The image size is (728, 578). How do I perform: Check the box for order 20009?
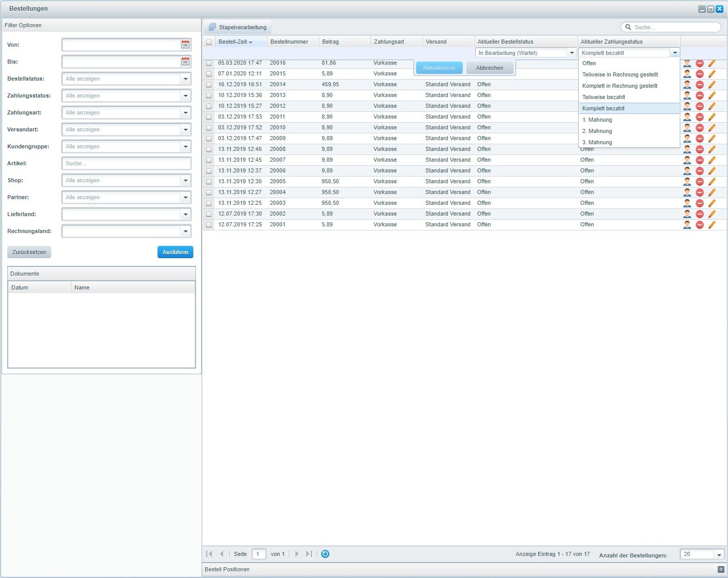pyautogui.click(x=209, y=139)
